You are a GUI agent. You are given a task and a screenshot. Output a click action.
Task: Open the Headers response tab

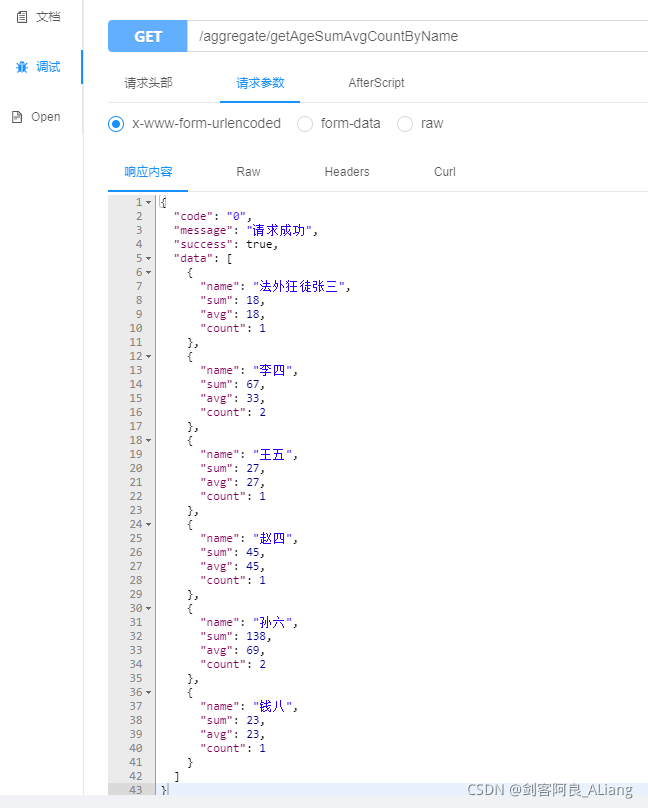346,171
